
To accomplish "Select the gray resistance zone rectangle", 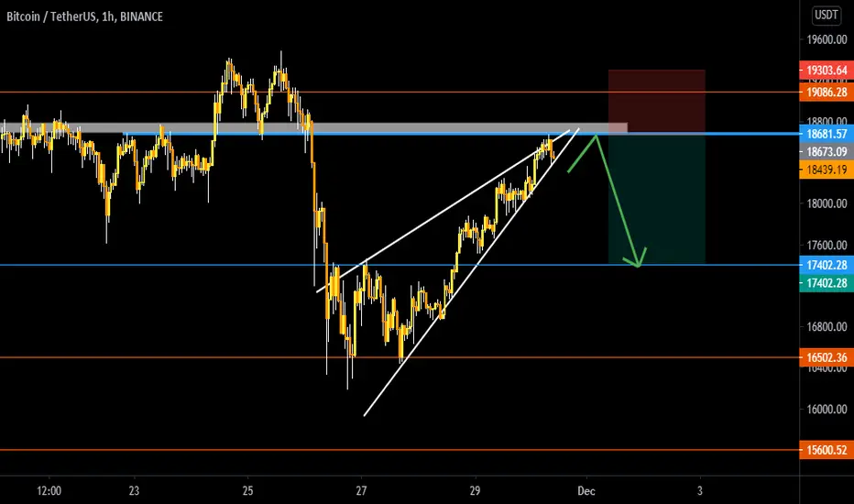I will pyautogui.click(x=313, y=128).
